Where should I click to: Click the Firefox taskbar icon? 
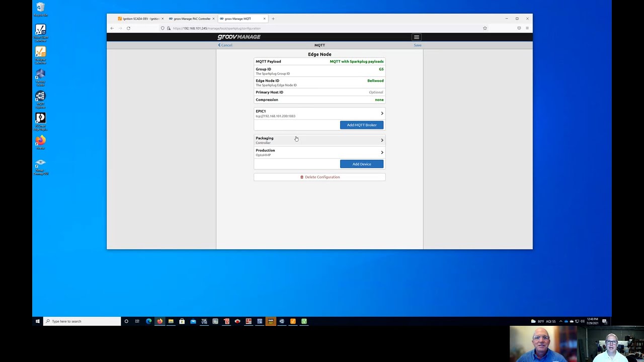point(159,321)
